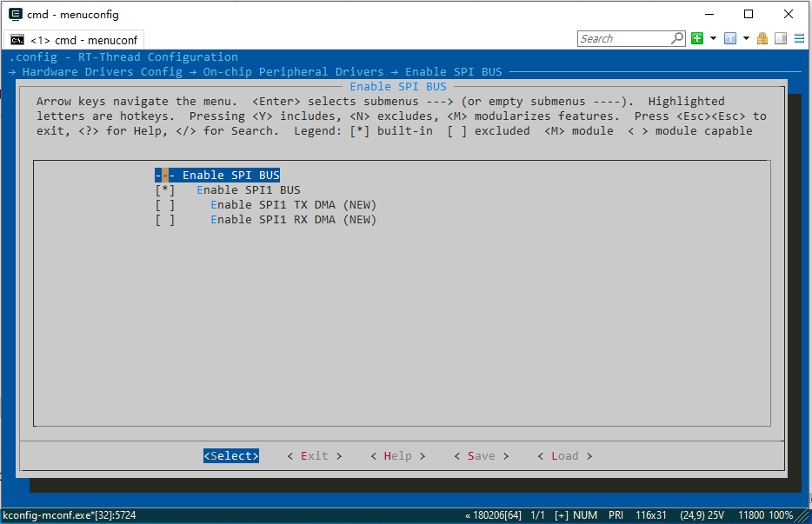Click the 100% zoom indicator in status bar
Screen dimensions: 812x524
(781, 515)
